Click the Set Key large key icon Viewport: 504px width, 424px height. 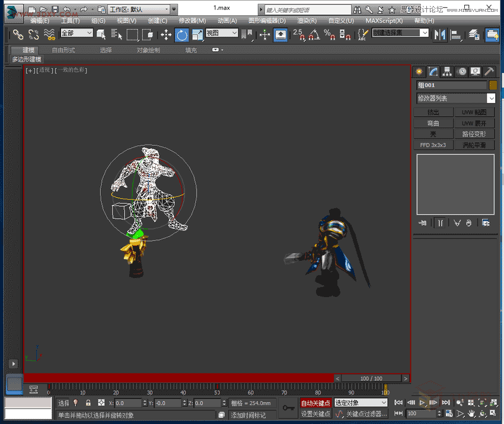[x=288, y=408]
